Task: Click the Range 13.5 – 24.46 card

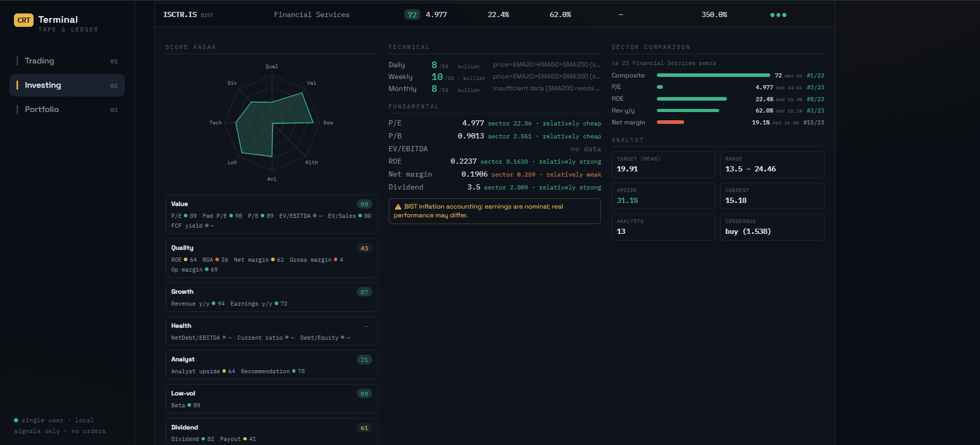Action: coord(772,165)
